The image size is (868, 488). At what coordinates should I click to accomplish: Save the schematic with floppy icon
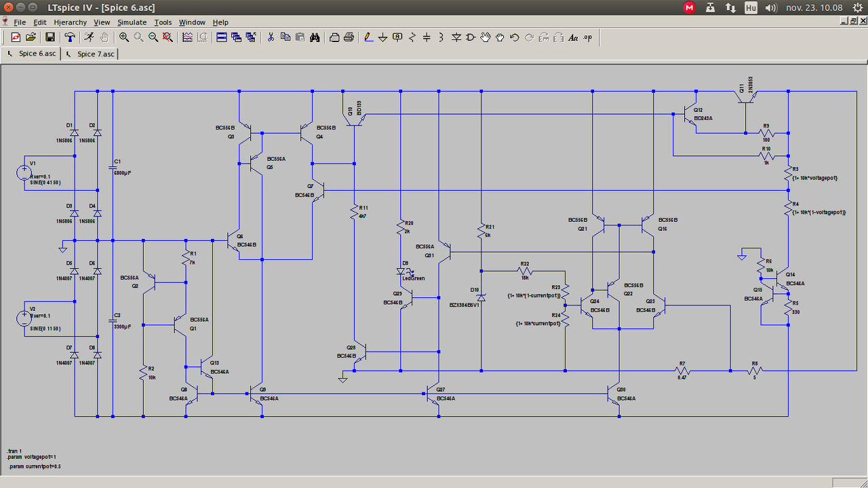[x=50, y=37]
